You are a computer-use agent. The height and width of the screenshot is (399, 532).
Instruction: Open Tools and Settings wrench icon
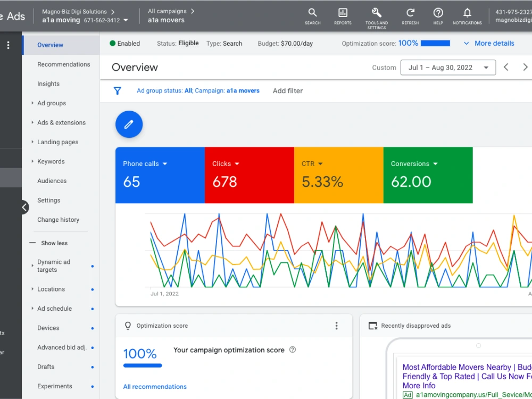pos(377,18)
